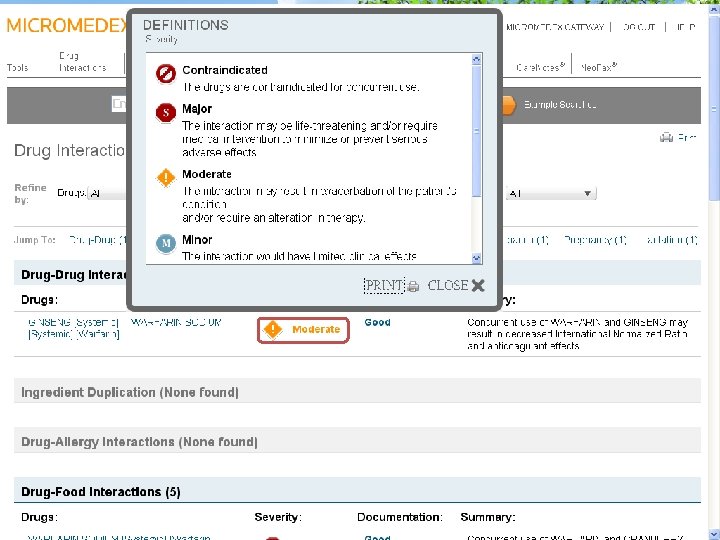720x540 pixels.
Task: Go to Micromedex Gateway link
Action: pyautogui.click(x=555, y=27)
